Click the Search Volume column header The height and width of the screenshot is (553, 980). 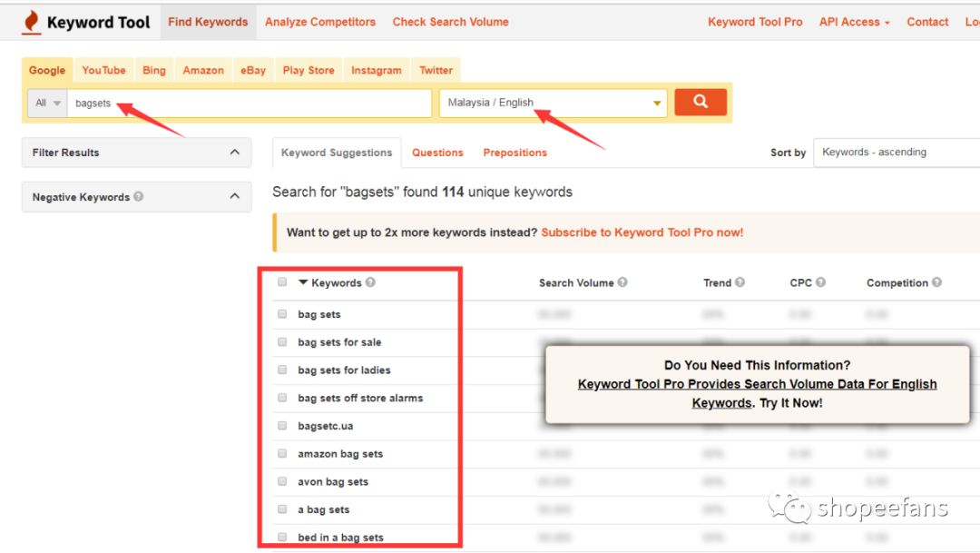pos(576,282)
